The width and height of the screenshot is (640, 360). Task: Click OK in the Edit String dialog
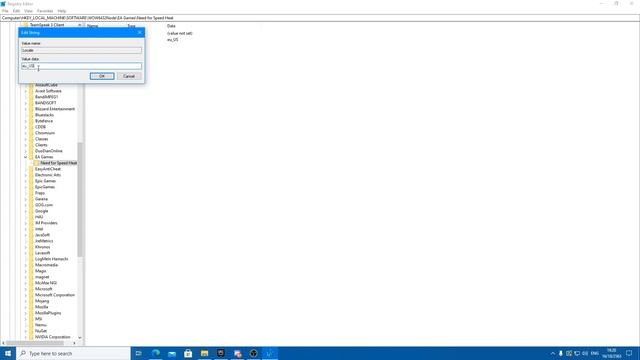click(102, 76)
